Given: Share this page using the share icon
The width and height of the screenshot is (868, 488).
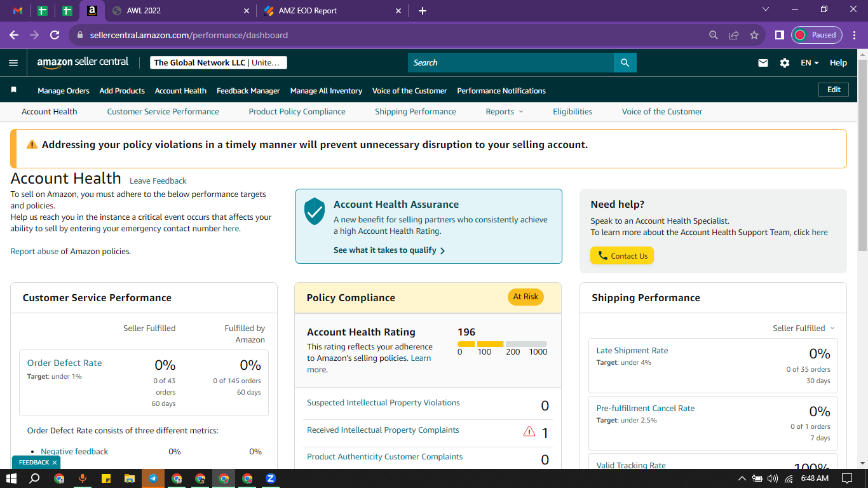Looking at the screenshot, I should coord(734,36).
